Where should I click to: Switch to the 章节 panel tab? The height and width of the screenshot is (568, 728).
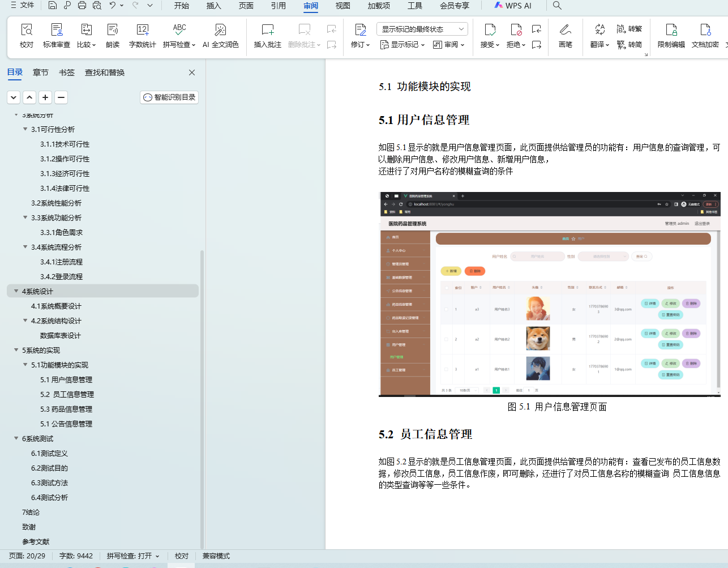pyautogui.click(x=41, y=72)
